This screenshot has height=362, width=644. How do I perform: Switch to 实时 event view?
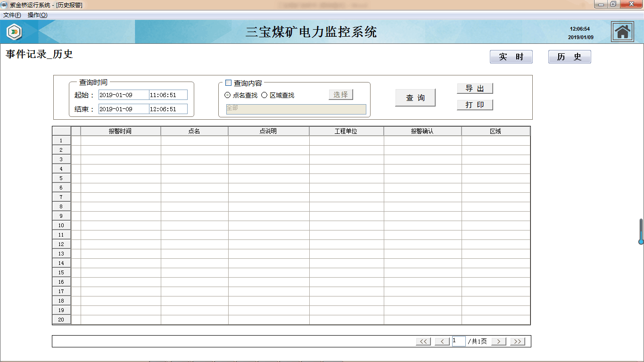click(x=511, y=57)
